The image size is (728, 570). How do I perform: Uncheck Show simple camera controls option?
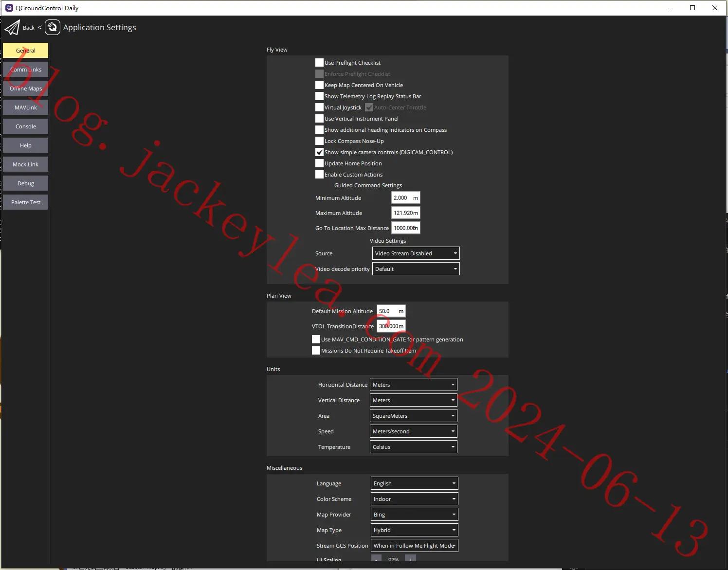pos(319,152)
